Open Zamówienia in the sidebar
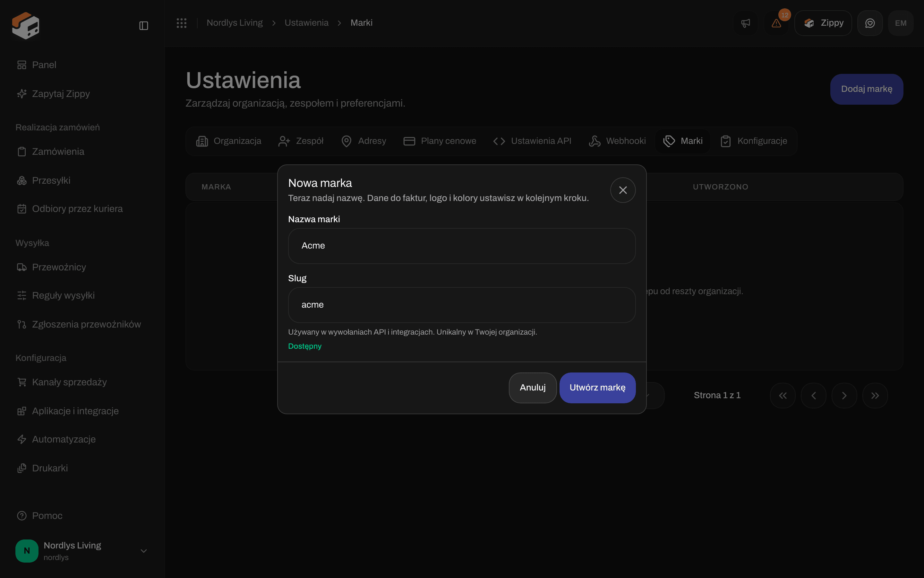The image size is (924, 578). coord(82,152)
